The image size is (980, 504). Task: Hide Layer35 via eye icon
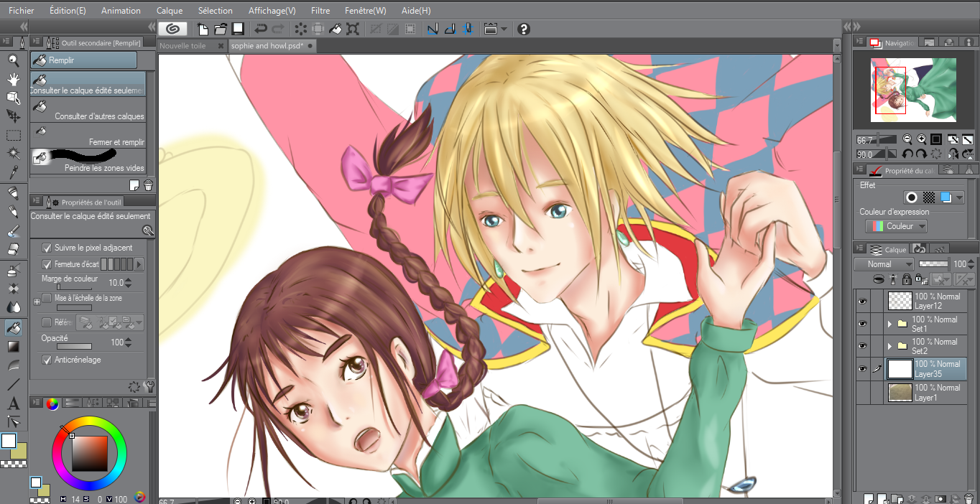click(x=862, y=369)
